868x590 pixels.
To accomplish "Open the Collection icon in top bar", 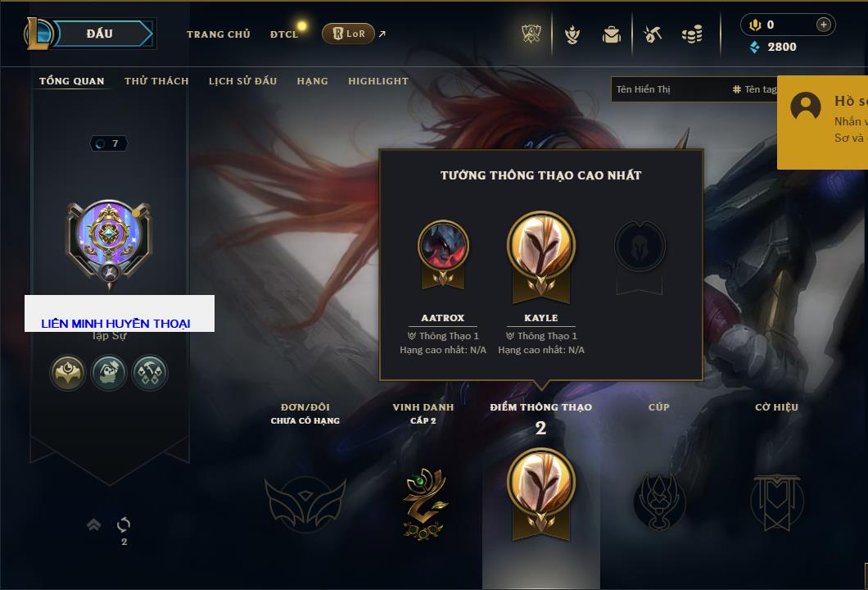I will [x=572, y=35].
